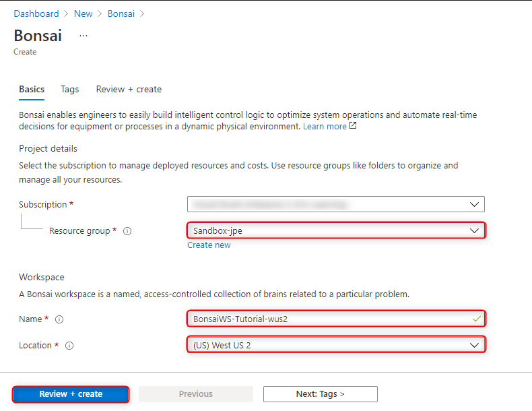
Task: Click the blue Review + create button
Action: 71,394
